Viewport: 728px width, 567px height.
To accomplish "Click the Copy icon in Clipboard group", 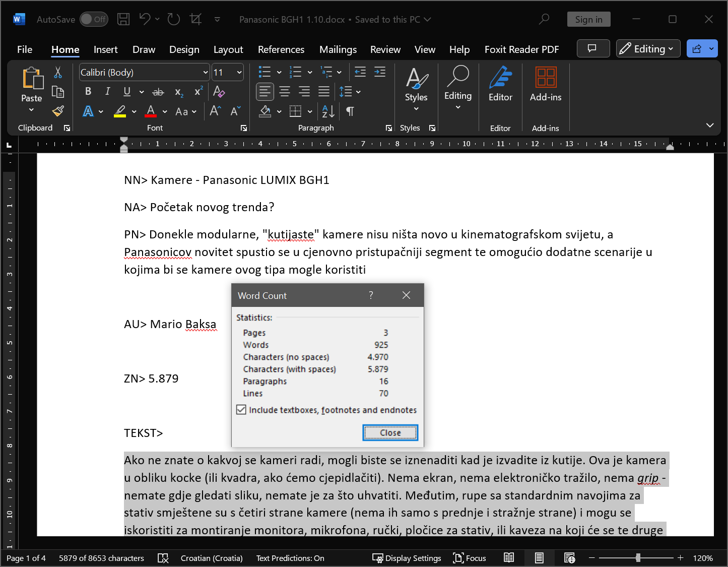I will 58,92.
